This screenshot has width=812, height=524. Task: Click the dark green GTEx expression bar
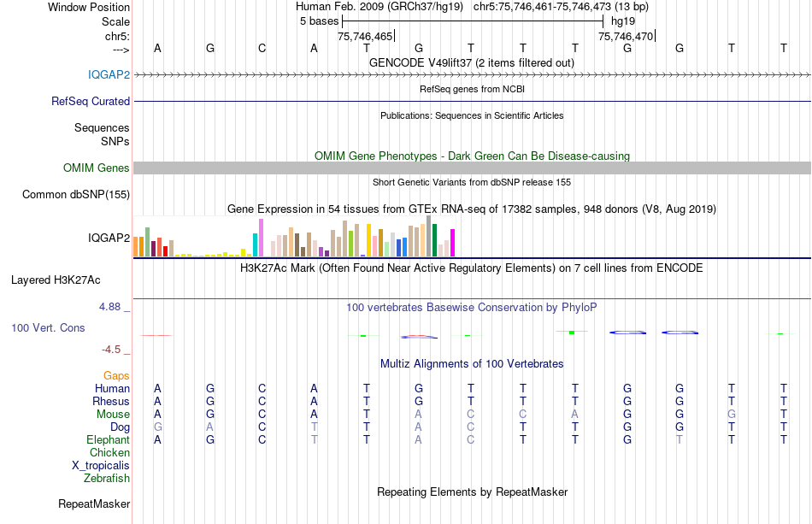point(434,240)
